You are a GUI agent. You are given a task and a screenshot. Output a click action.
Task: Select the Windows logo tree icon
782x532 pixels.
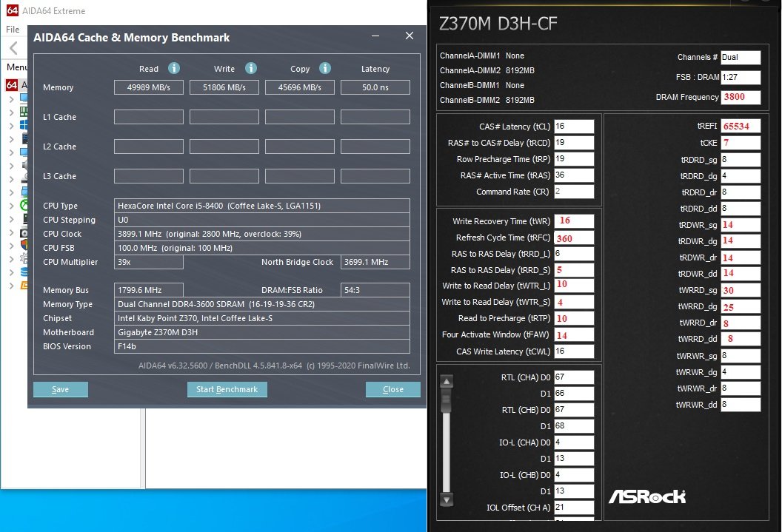tap(24, 125)
